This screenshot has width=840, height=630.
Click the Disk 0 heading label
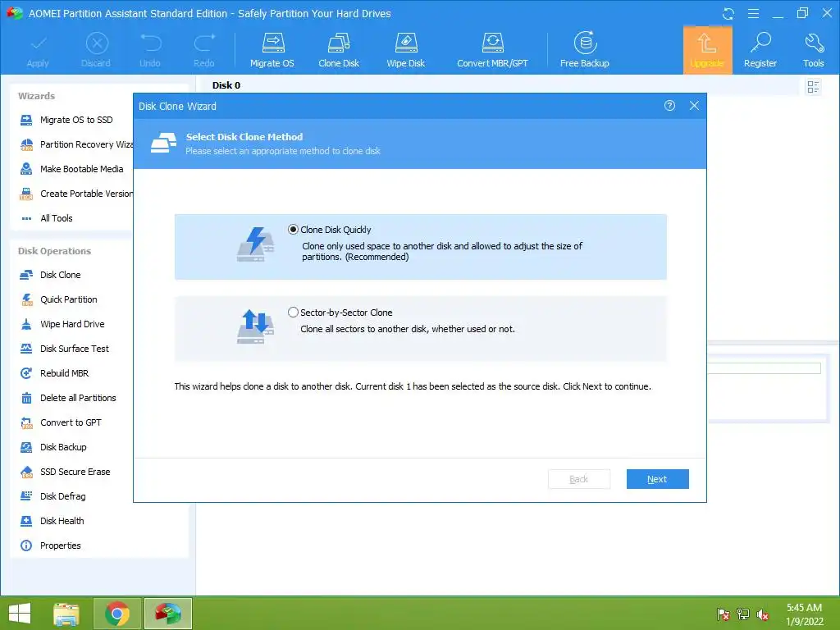point(226,85)
